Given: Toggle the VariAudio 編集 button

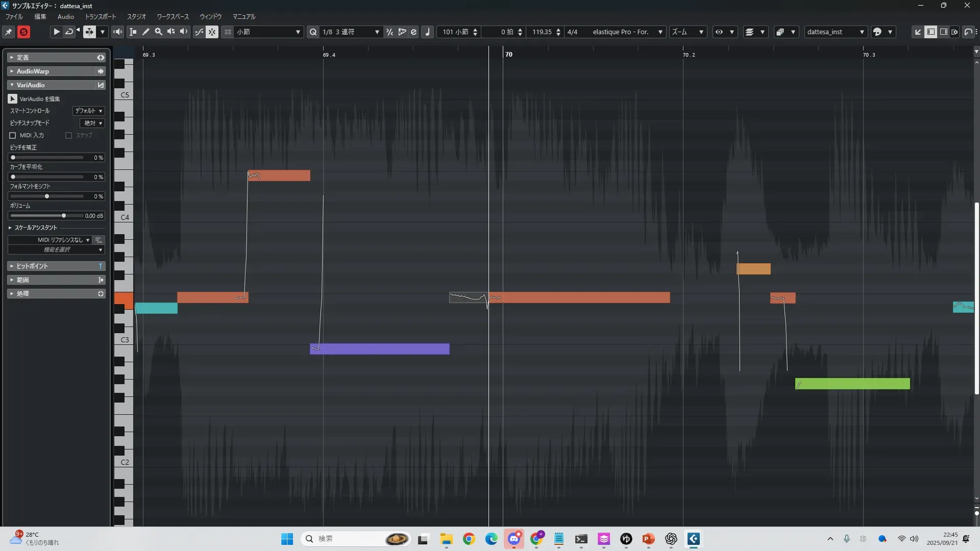Looking at the screenshot, I should pos(13,99).
